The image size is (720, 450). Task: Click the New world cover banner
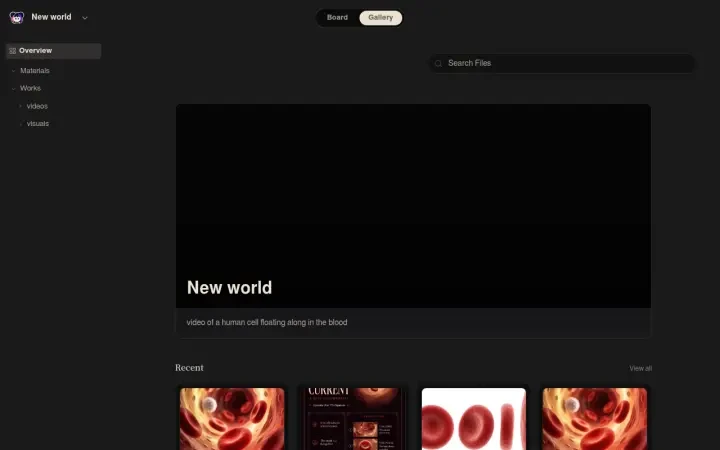click(413, 206)
